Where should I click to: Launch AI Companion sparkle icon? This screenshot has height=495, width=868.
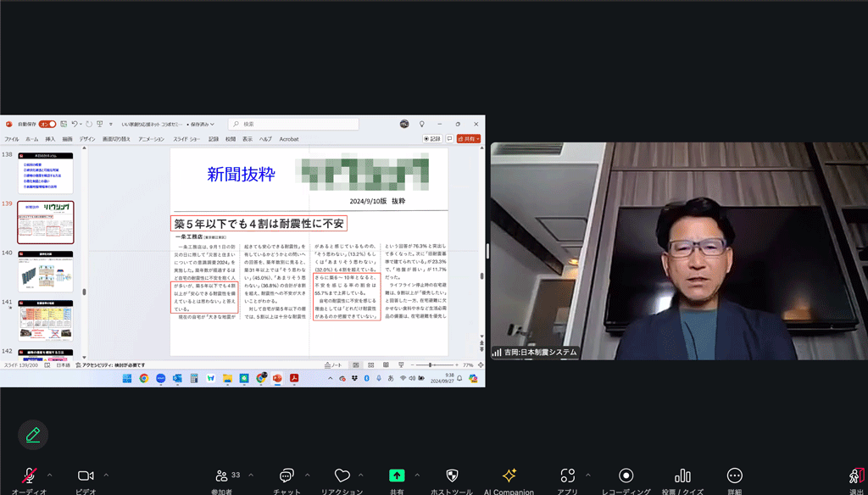[x=509, y=476]
